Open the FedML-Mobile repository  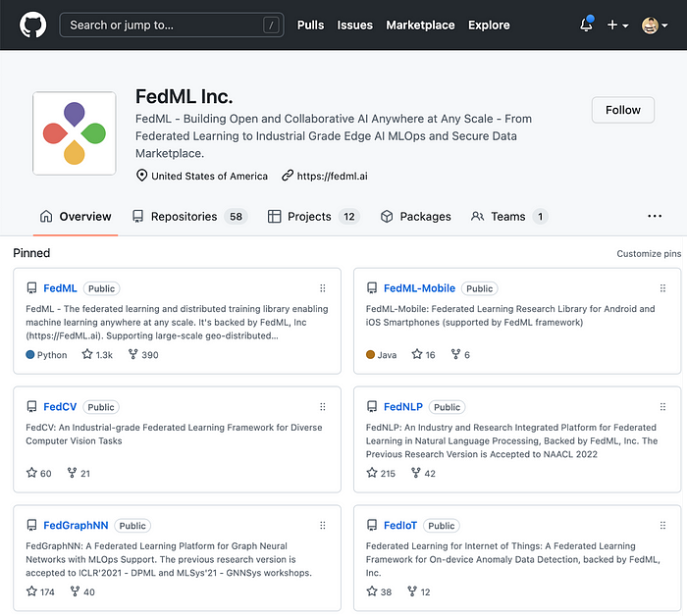pyautogui.click(x=419, y=288)
